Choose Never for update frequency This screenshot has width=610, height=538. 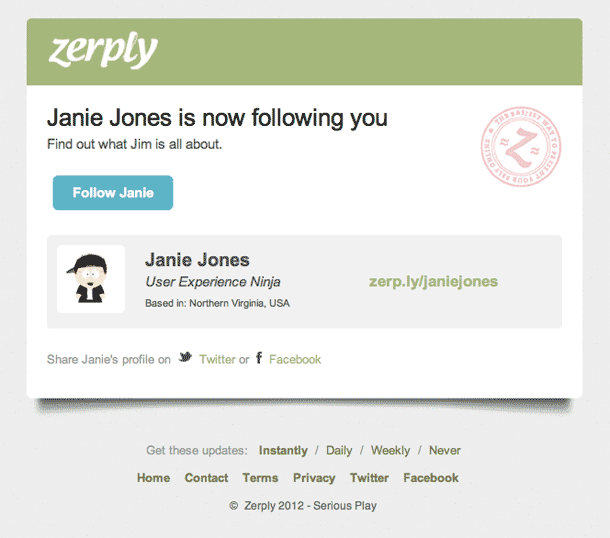[x=445, y=450]
